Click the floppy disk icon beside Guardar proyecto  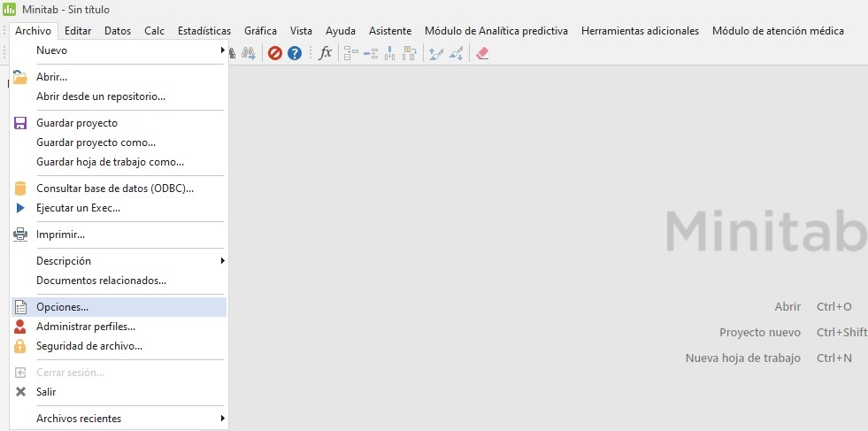20,123
